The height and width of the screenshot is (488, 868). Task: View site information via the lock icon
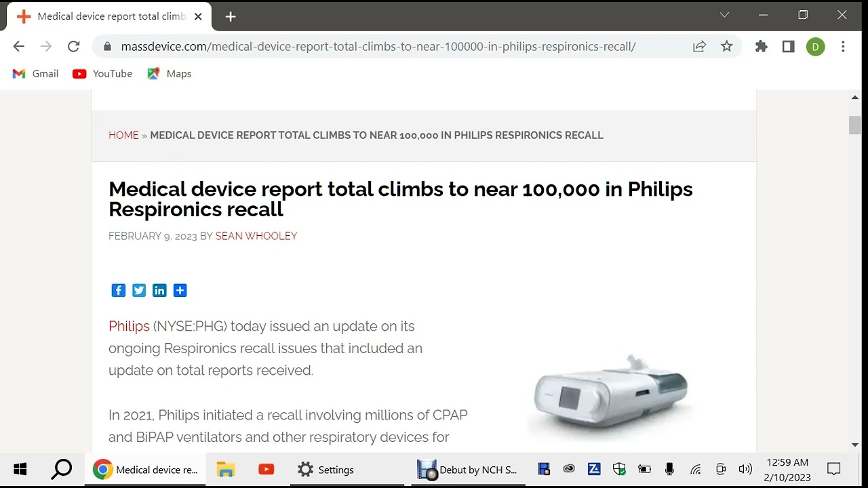(x=106, y=47)
